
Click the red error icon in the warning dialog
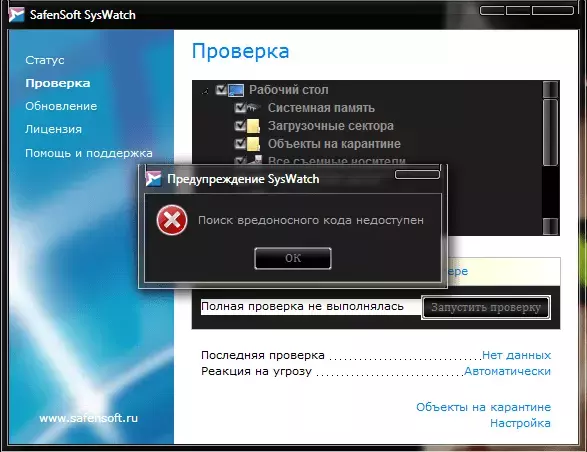[172, 220]
